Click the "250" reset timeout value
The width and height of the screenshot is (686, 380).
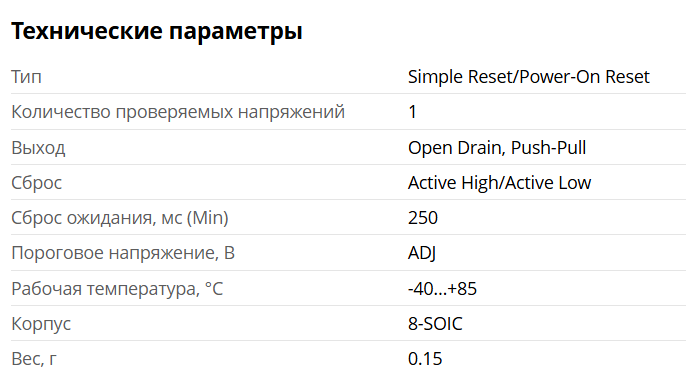(x=423, y=218)
